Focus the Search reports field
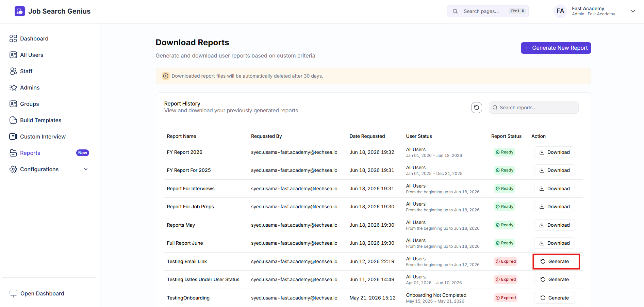 click(534, 108)
